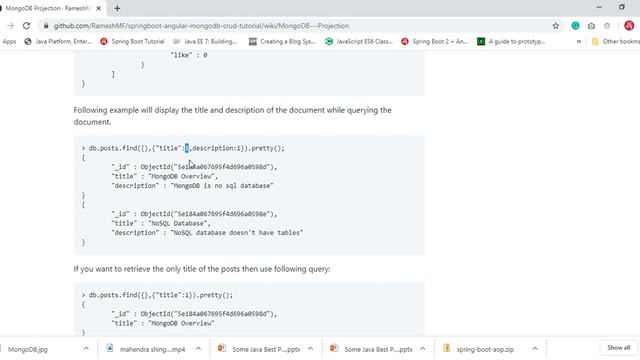Open JavaScript ES6 Class... bookmark

click(358, 41)
